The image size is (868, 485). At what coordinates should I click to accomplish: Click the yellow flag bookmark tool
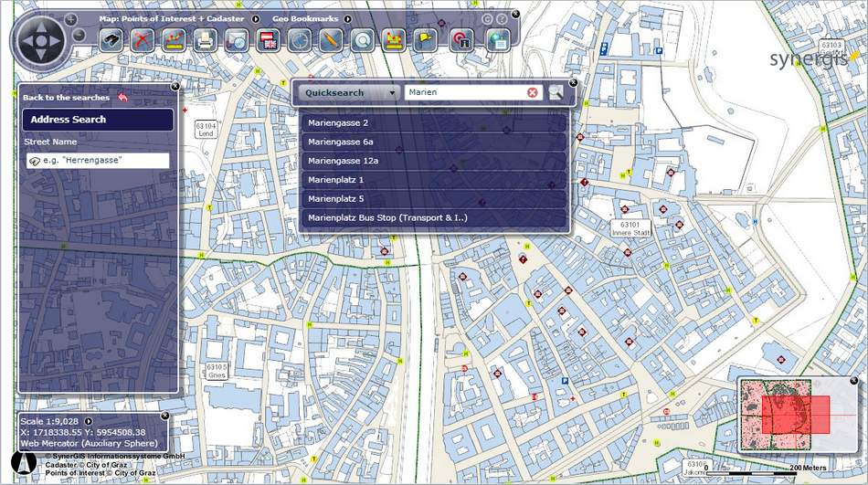coord(425,41)
